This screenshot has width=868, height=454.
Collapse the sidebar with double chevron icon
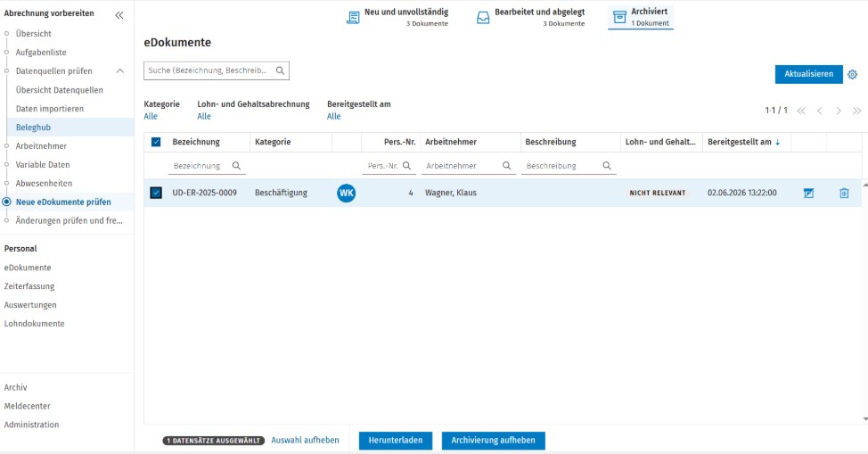pos(119,15)
